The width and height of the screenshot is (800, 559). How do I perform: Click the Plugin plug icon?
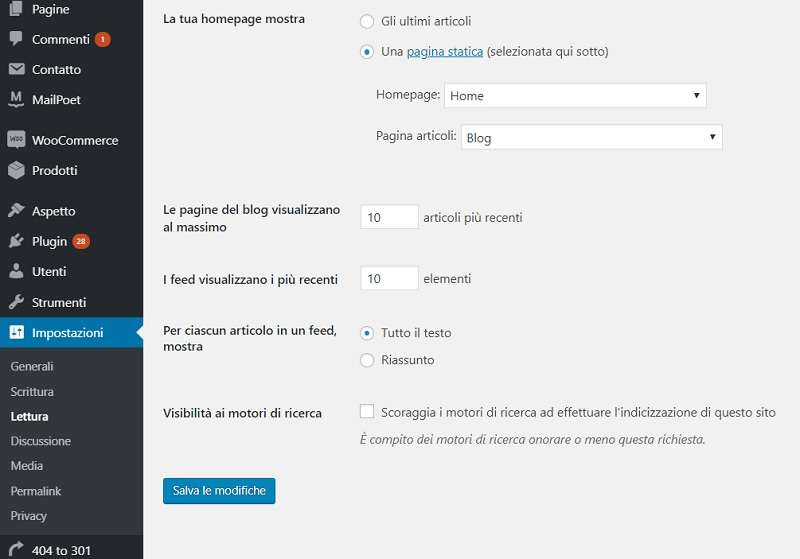pyautogui.click(x=15, y=242)
